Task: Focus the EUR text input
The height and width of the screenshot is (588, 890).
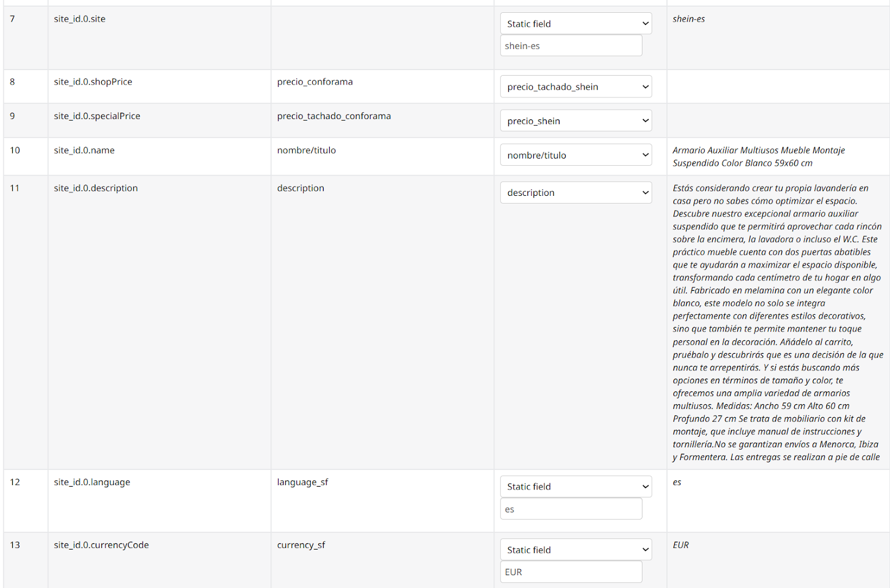Action: 571,572
